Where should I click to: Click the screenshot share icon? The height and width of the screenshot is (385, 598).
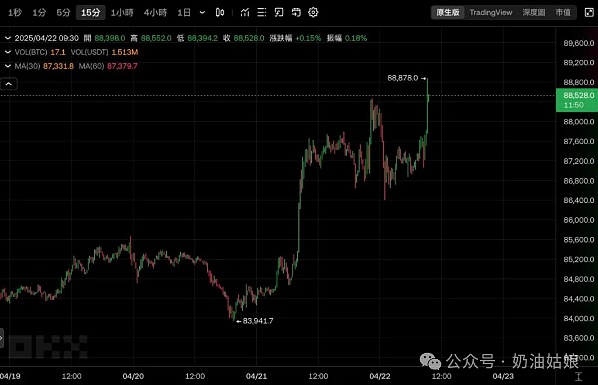pos(296,13)
